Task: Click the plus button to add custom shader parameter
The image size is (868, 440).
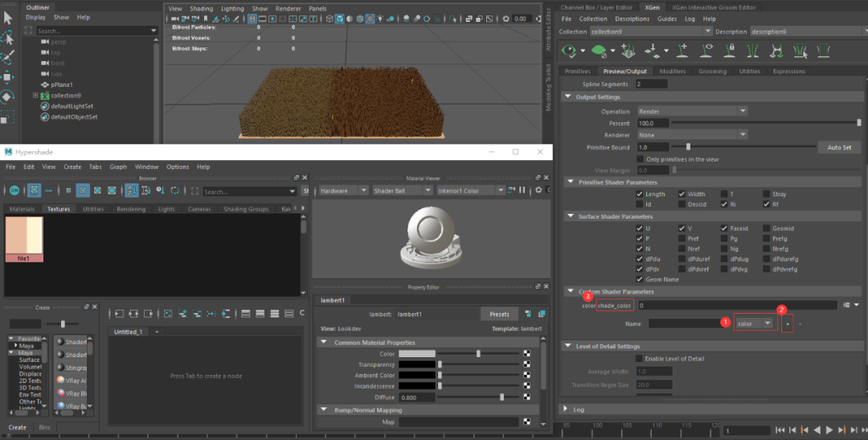Action: [x=788, y=323]
